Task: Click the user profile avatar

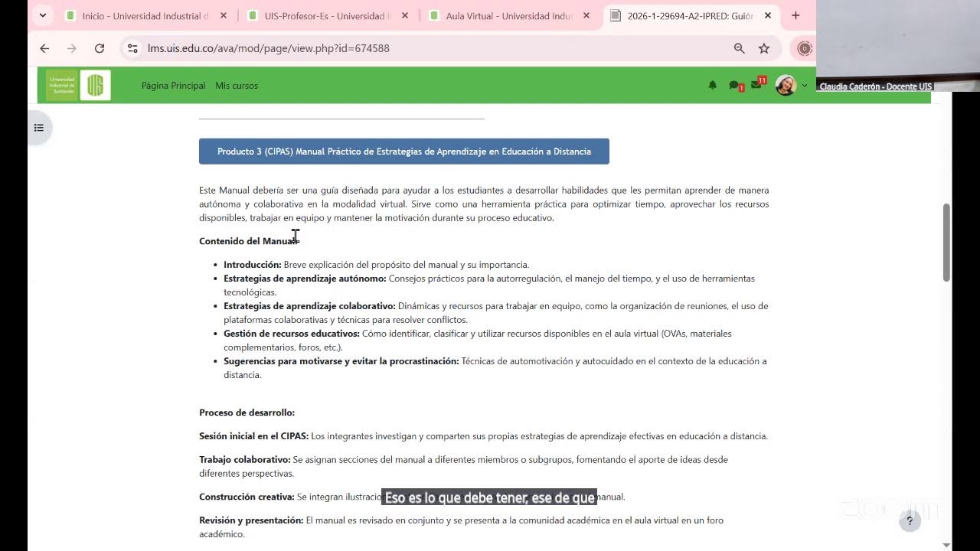Action: pos(786,86)
